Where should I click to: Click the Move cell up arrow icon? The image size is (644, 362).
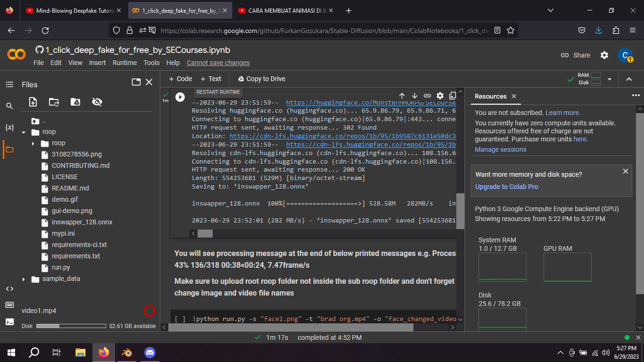(x=402, y=96)
